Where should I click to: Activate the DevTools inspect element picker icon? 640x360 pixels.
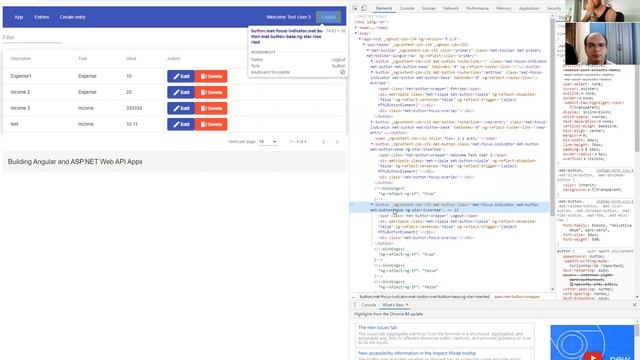355,8
